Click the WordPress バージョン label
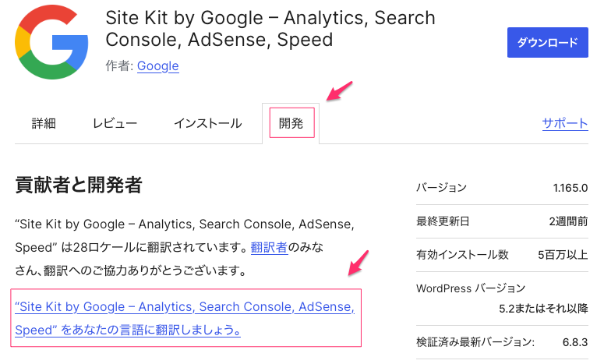This screenshot has width=604, height=364. 471,288
